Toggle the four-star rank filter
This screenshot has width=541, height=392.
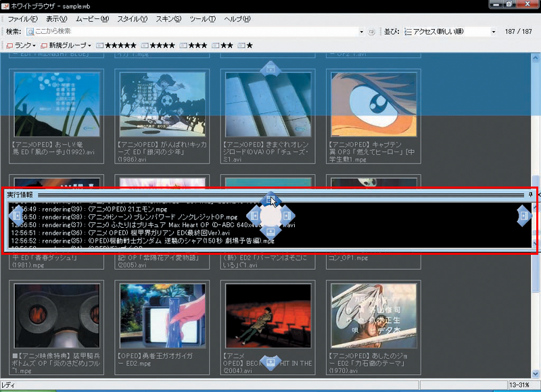click(x=158, y=45)
